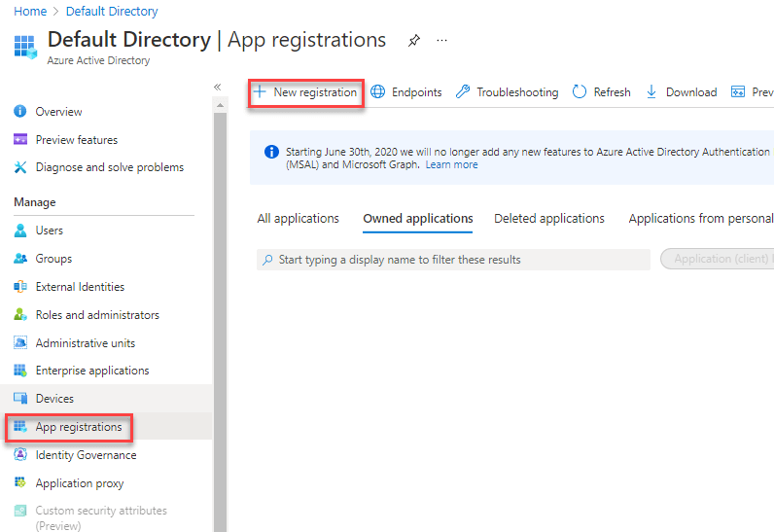Open External Identities menu item
The height and width of the screenshot is (532, 774).
80,287
